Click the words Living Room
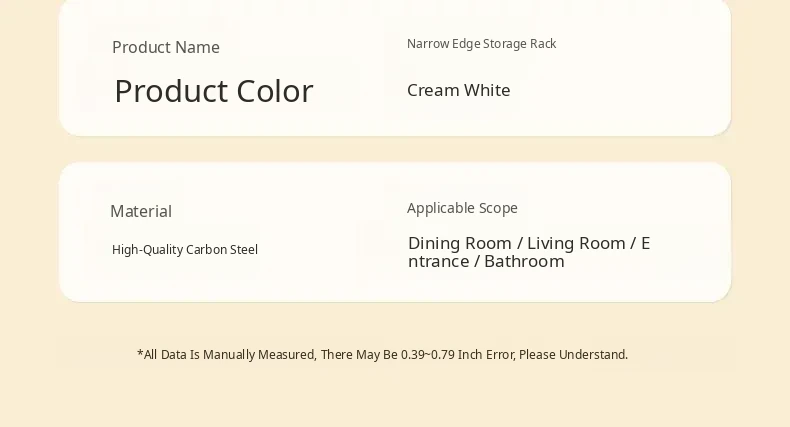Viewport: 790px width, 427px height. 576,243
